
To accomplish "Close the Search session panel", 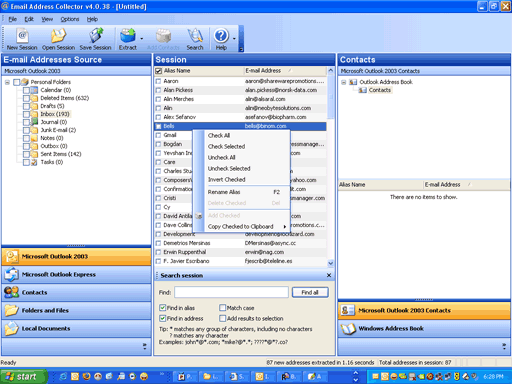I will (x=329, y=275).
